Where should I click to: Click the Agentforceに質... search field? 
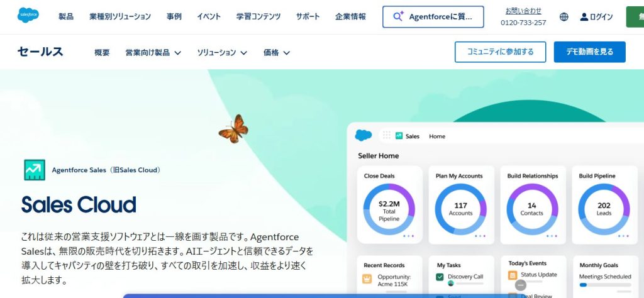pos(433,17)
